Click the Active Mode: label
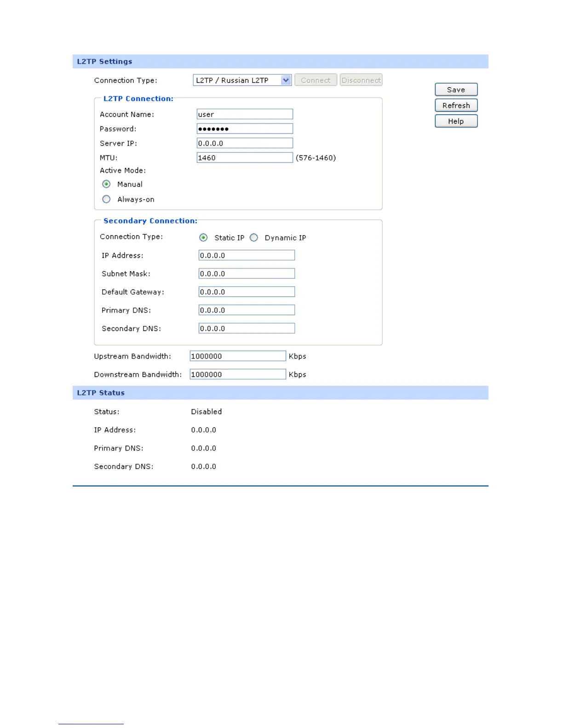The width and height of the screenshot is (563, 728). tap(123, 170)
